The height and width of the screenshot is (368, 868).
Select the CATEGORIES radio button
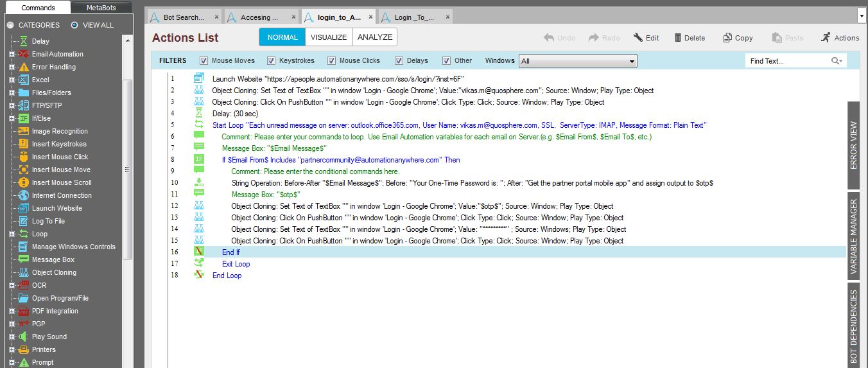point(10,25)
